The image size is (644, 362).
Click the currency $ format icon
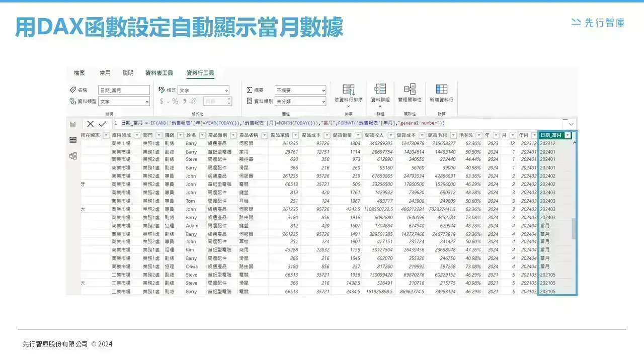click(162, 101)
